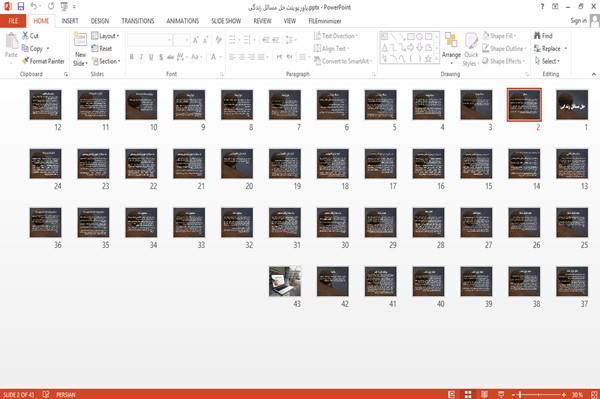Select slide 1 thumbnail
Screen dimensions: 600x399
572,105
